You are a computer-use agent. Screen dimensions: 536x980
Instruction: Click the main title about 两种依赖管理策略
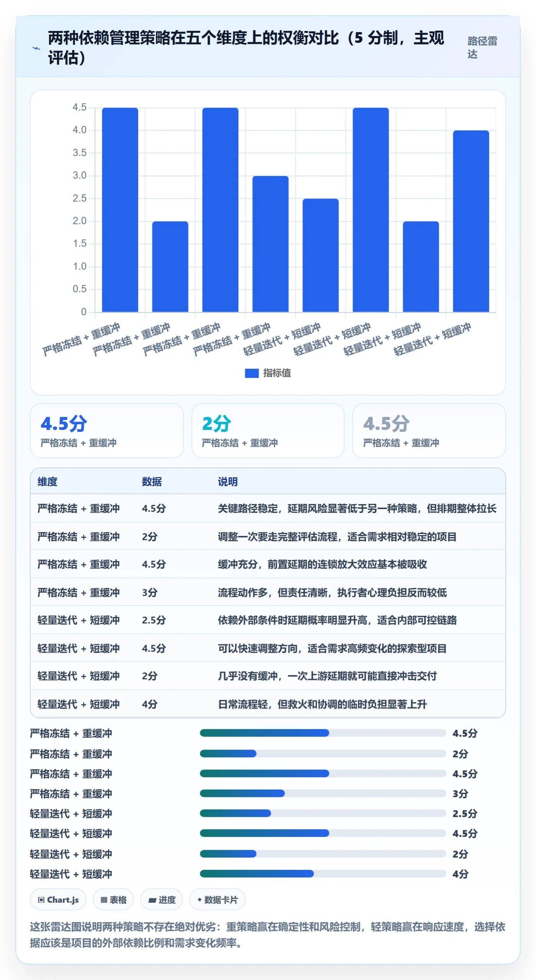(x=246, y=48)
